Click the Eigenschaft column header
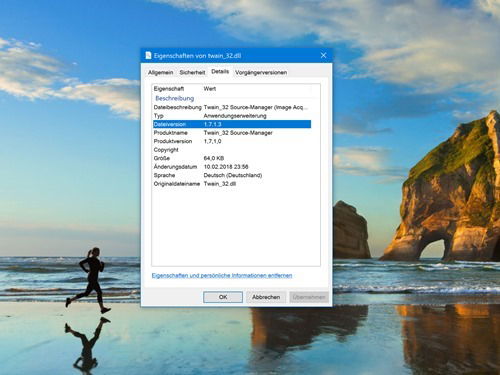This screenshot has height=375, width=500. coord(177,89)
